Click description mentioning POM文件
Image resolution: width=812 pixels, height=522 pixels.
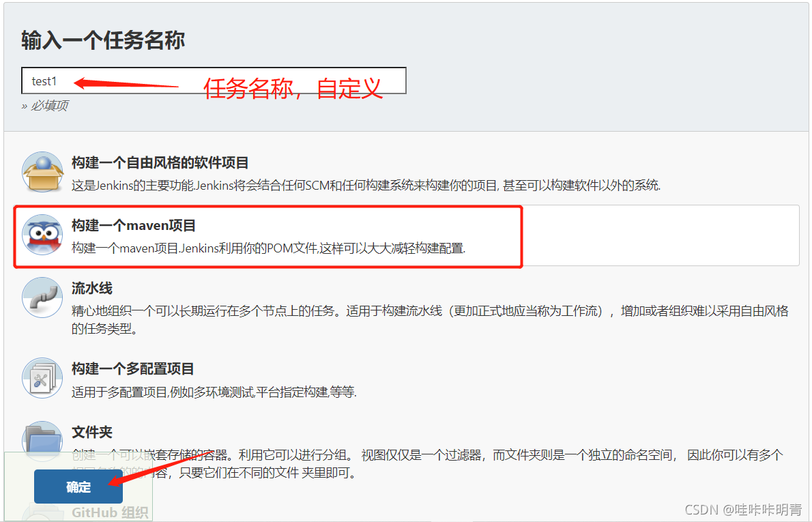click(268, 248)
